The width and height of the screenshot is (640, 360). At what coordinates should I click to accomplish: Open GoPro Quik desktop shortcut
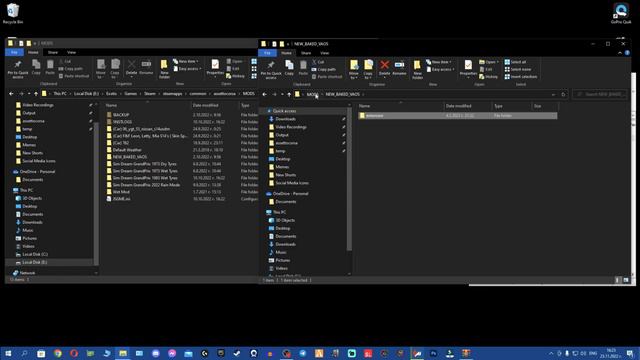click(x=621, y=13)
